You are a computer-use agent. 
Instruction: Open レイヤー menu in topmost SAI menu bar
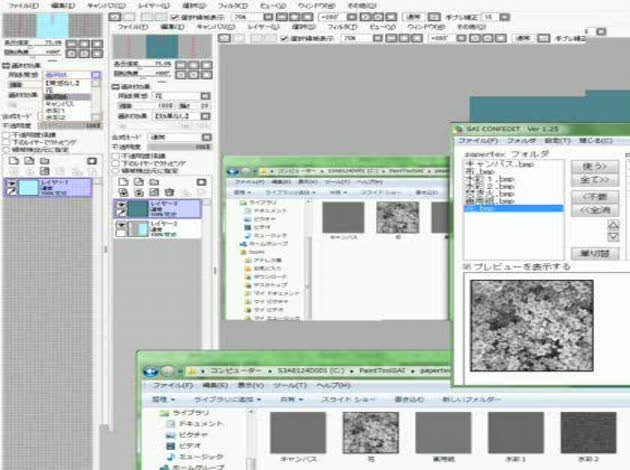click(154, 6)
